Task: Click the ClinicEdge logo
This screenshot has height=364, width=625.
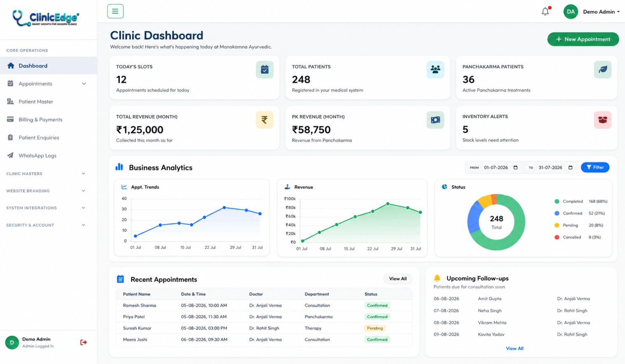Action: (x=46, y=18)
